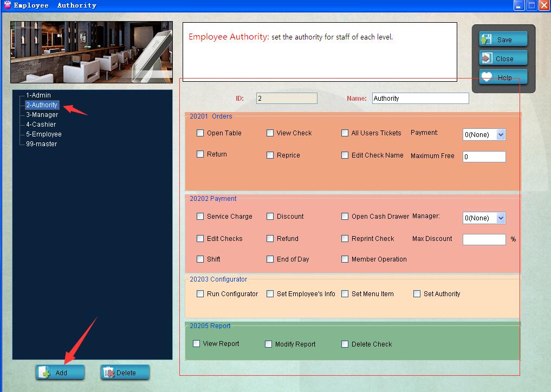
Task: Click the Add button label
Action: (x=61, y=373)
